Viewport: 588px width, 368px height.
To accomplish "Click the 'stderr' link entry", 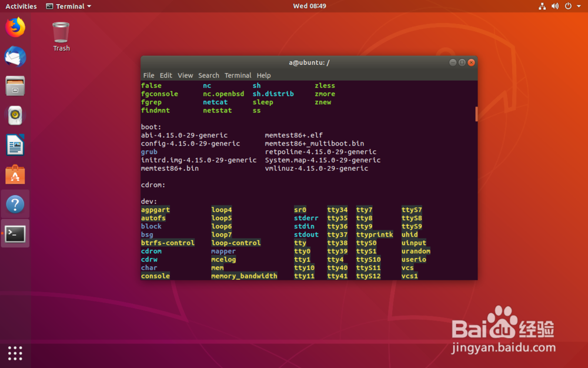I will pos(306,218).
